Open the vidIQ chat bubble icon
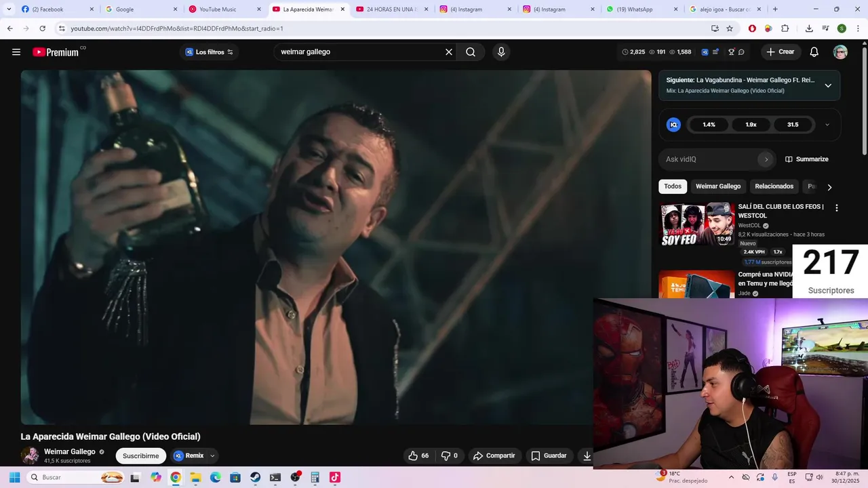Screen dimensions: 868x488 [741, 52]
